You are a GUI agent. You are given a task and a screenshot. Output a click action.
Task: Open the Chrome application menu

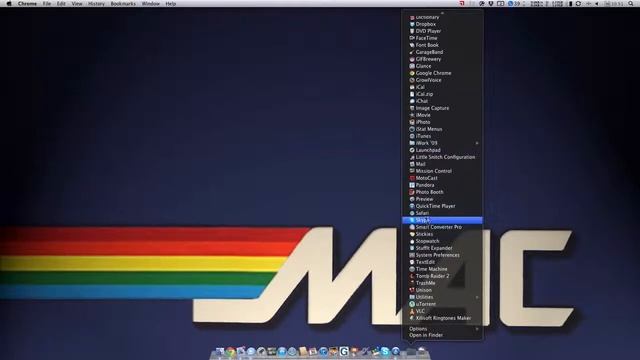pyautogui.click(x=27, y=4)
